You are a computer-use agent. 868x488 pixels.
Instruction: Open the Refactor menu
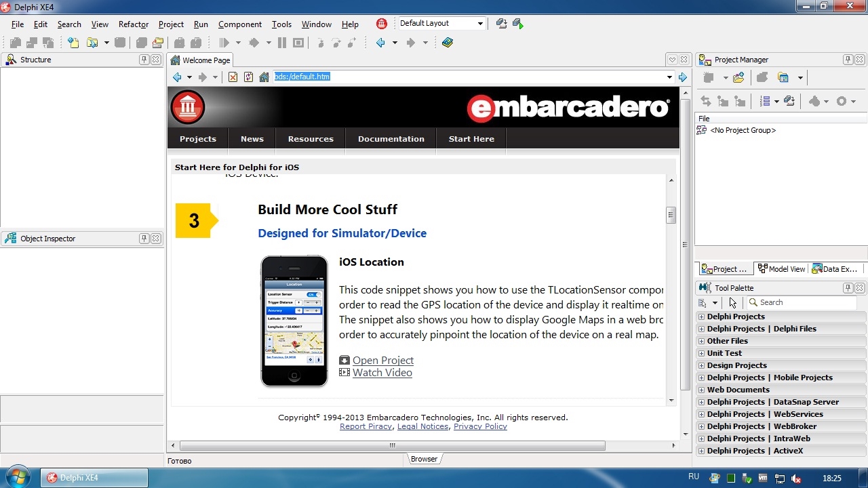pyautogui.click(x=133, y=24)
